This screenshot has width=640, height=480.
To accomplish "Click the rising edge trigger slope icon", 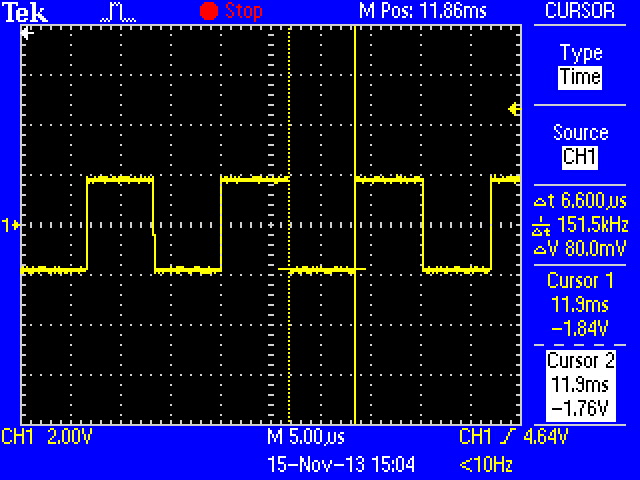I will click(x=508, y=436).
